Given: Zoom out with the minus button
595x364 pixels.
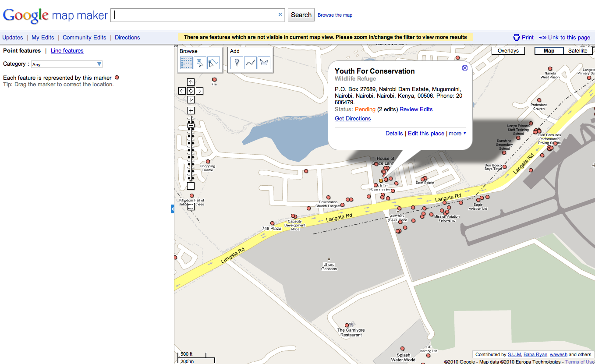Looking at the screenshot, I should [x=191, y=186].
